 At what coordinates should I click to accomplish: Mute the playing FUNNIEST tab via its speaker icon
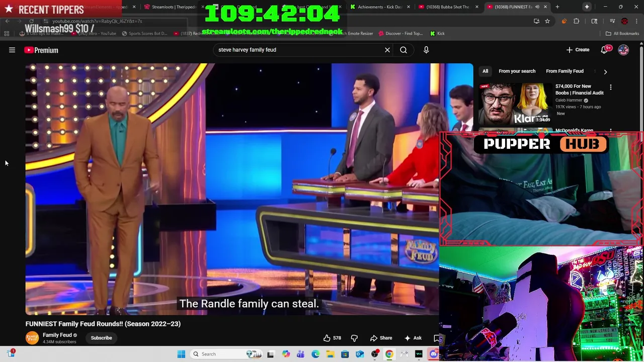coord(537,7)
